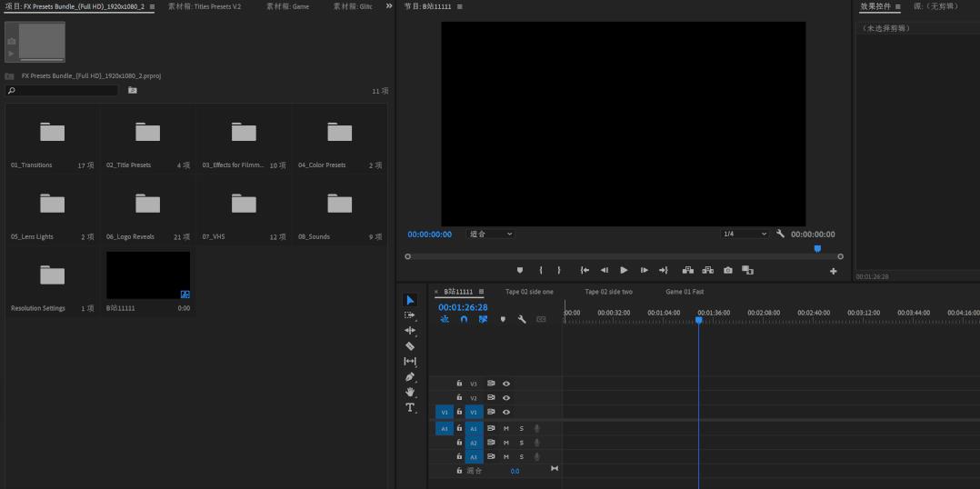The image size is (980, 489).
Task: Expand the hidden project panel tabs overflow
Action: [x=389, y=6]
